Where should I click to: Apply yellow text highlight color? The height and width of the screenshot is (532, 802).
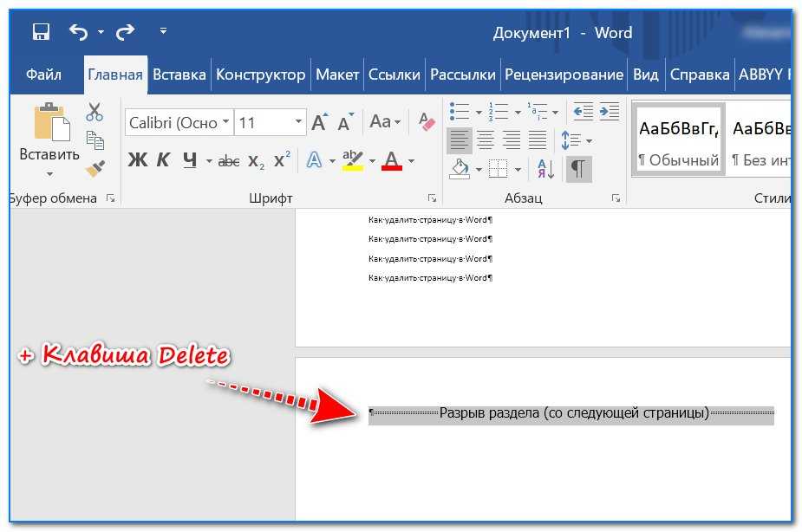pyautogui.click(x=353, y=160)
